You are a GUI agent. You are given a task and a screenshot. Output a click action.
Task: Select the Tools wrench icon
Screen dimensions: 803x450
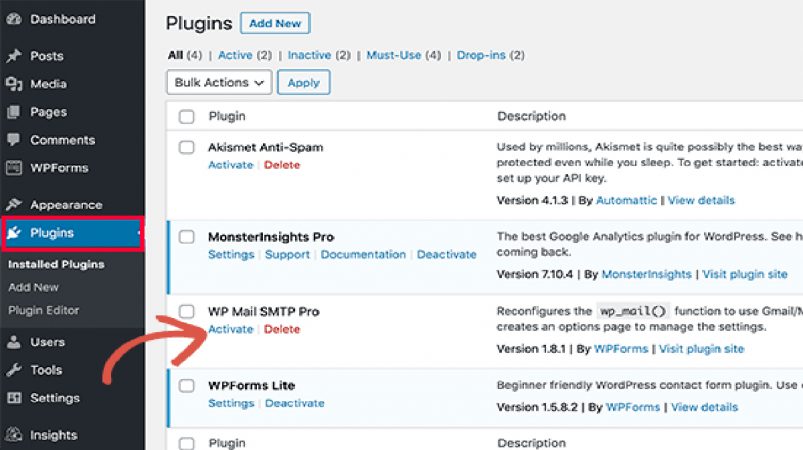pos(14,370)
